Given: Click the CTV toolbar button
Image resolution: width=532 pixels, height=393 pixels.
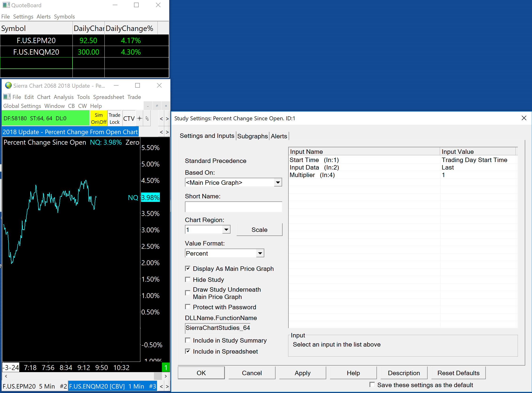Looking at the screenshot, I should 129,118.
